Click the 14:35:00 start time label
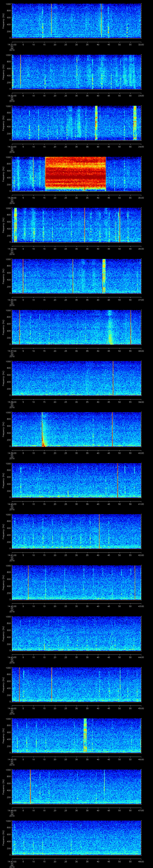 (x=12, y=249)
